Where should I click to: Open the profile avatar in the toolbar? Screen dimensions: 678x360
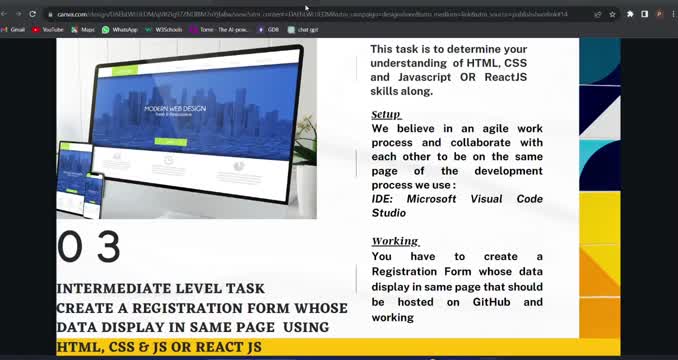point(659,14)
